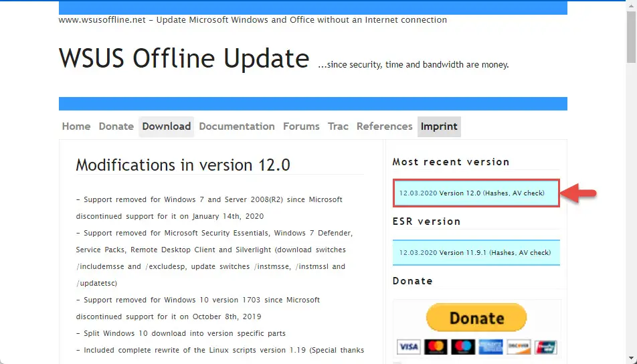Select the Download navigation tab
Image resolution: width=637 pixels, height=364 pixels.
click(x=166, y=126)
